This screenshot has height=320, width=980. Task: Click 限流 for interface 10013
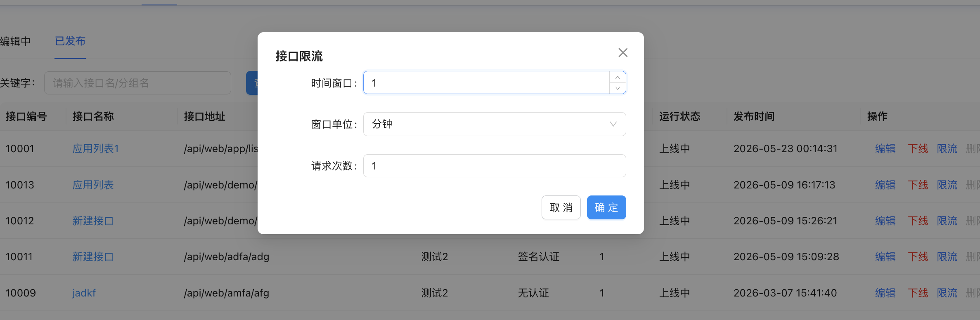click(947, 185)
